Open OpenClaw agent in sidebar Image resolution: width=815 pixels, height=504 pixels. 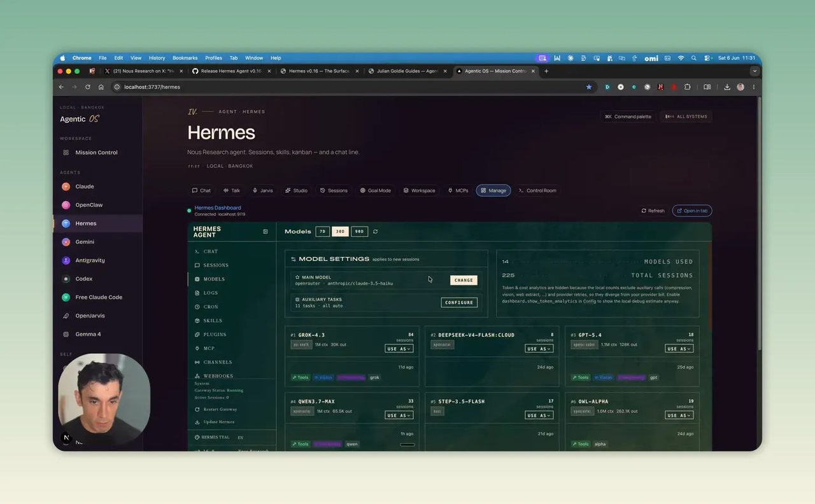[x=89, y=205]
